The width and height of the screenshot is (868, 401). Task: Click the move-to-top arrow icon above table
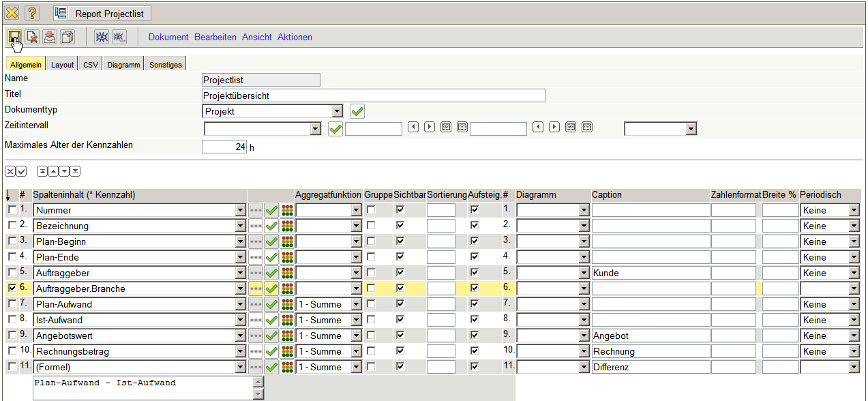42,171
